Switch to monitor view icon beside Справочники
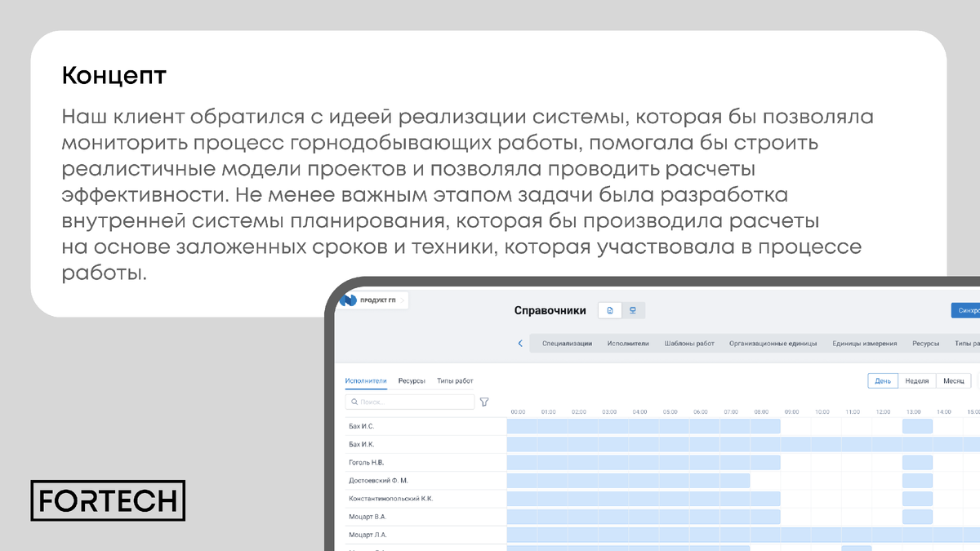The height and width of the screenshot is (551, 980). point(633,310)
